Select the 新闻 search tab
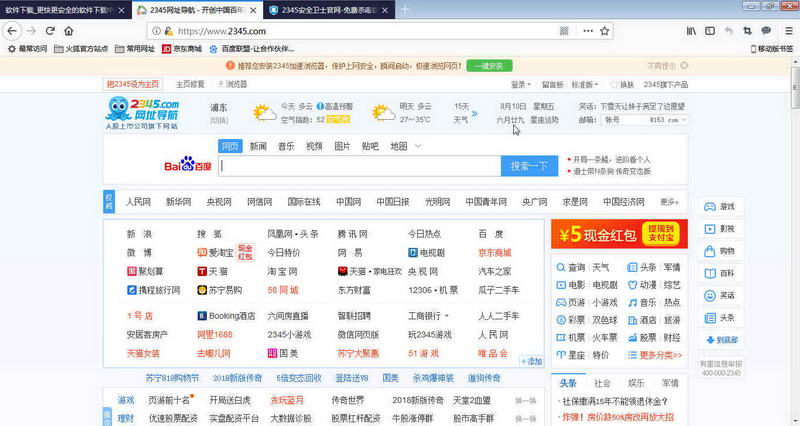This screenshot has width=800, height=426. (x=258, y=146)
